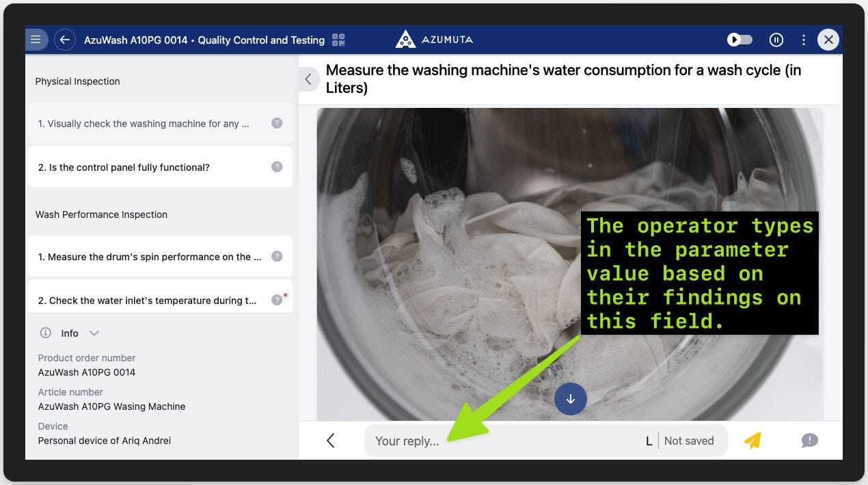
Task: Open the hamburger menu in header
Action: pyautogui.click(x=36, y=40)
